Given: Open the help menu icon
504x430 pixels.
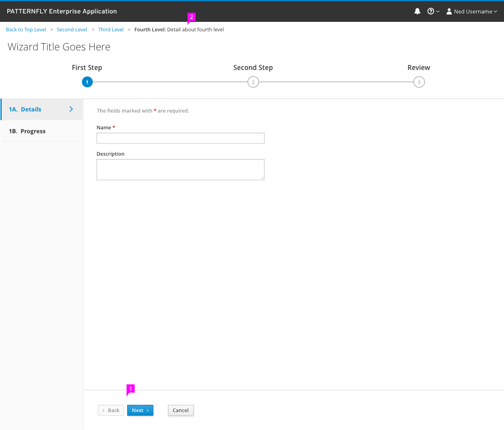Looking at the screenshot, I should pyautogui.click(x=433, y=12).
